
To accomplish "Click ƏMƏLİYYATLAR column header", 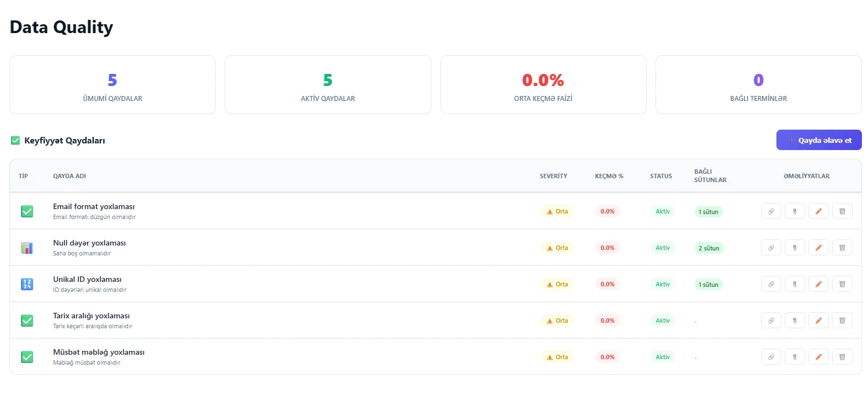I will [x=807, y=176].
